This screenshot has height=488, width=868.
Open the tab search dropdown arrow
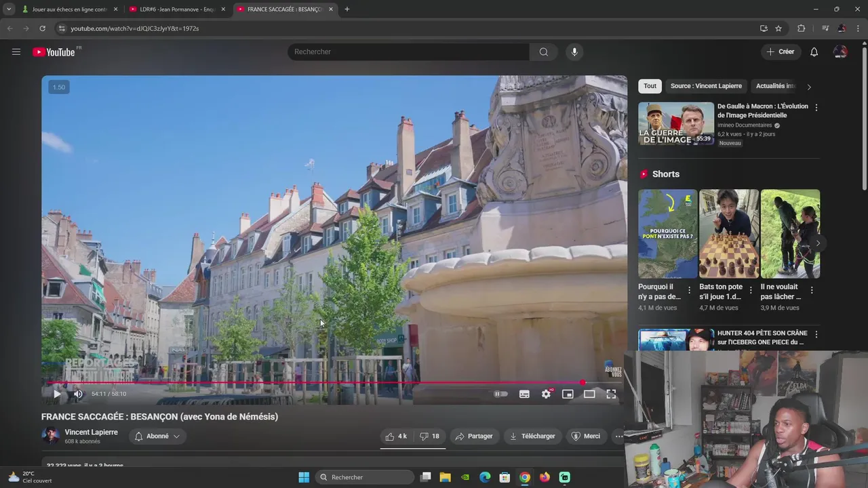(8, 9)
